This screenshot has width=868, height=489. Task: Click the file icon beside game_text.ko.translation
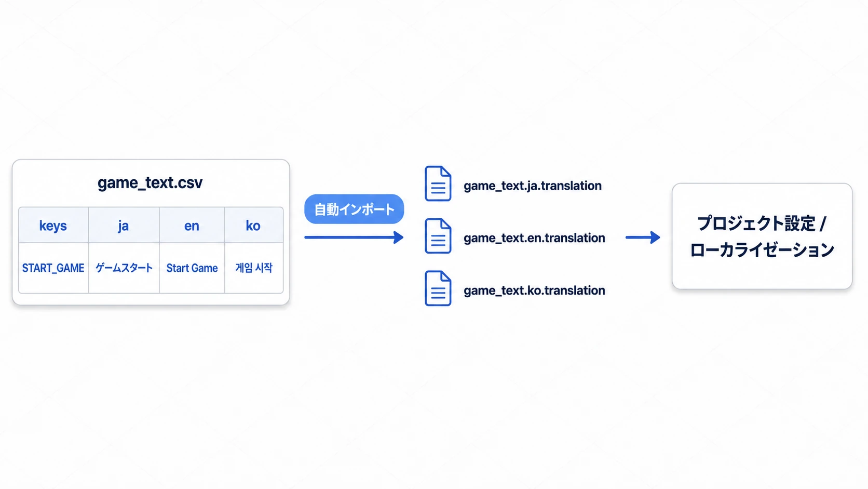pyautogui.click(x=438, y=288)
